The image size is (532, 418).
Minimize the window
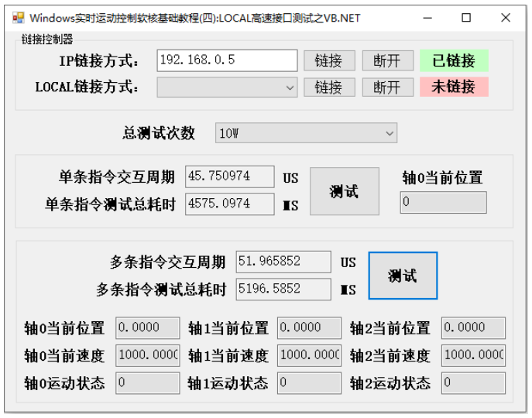[x=427, y=18]
